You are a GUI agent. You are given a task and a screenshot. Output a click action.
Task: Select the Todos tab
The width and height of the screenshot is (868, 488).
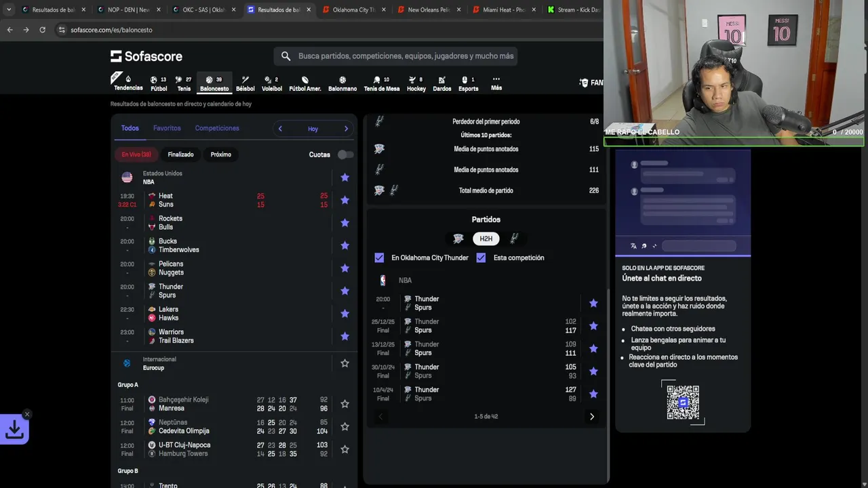(x=130, y=128)
